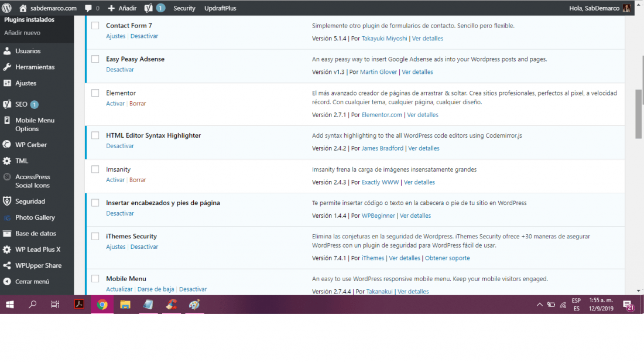Check the Contact Form 7 checkbox
Viewport: 644px width, 362px height.
point(95,25)
